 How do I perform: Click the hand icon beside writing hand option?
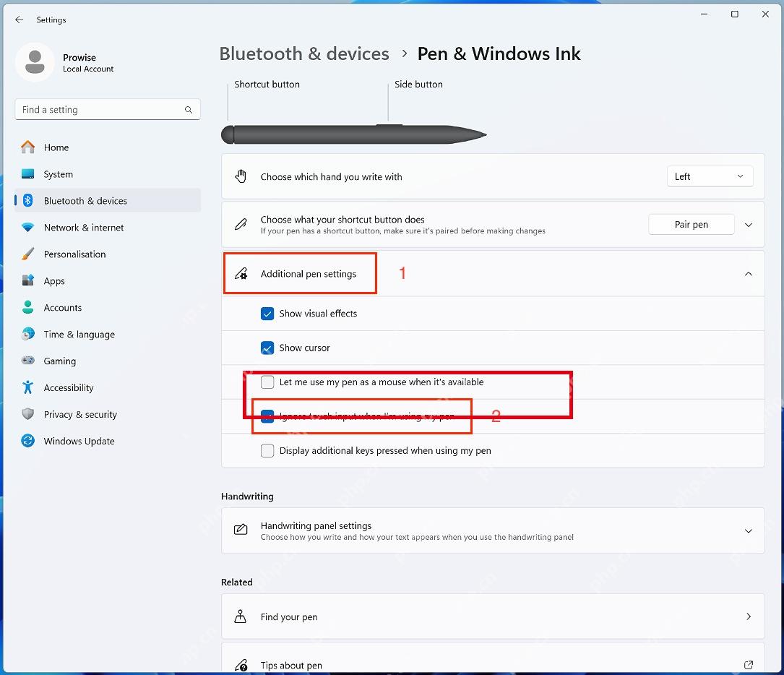pos(241,176)
